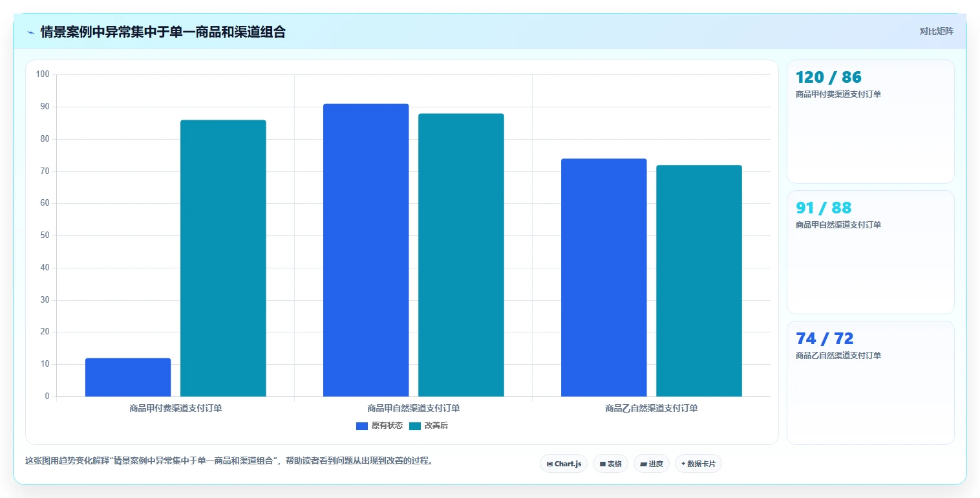Click the 对比矩阵 label in header
Image resolution: width=980 pixels, height=498 pixels.
point(936,31)
